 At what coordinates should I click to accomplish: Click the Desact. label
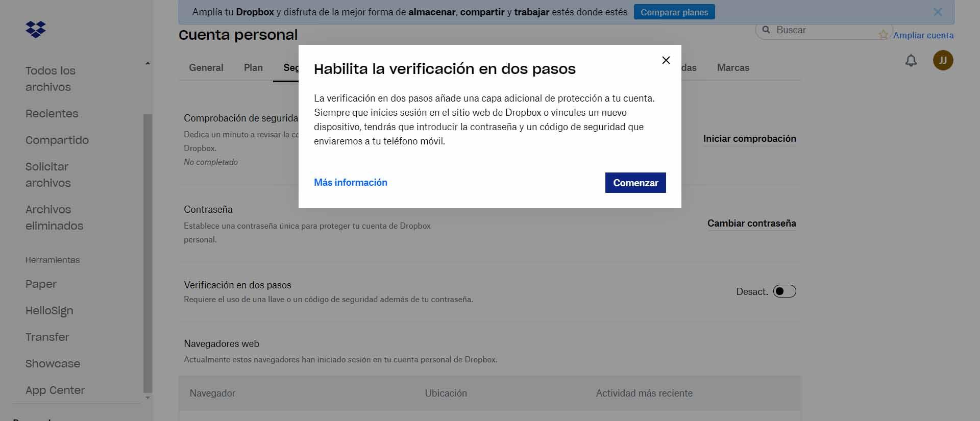[752, 292]
